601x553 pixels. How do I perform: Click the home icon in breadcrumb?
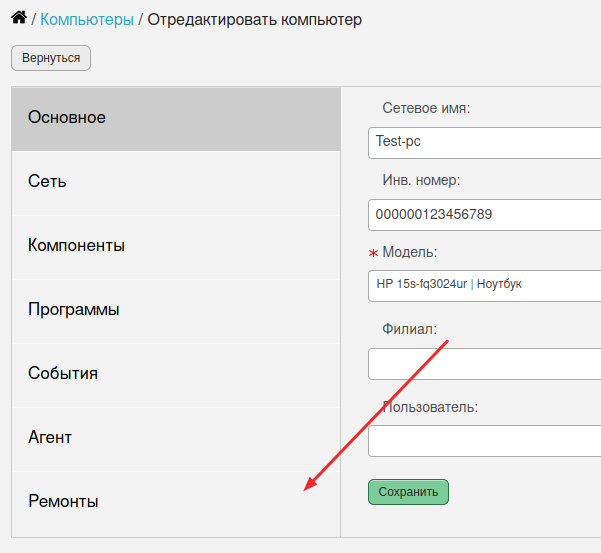[x=19, y=18]
